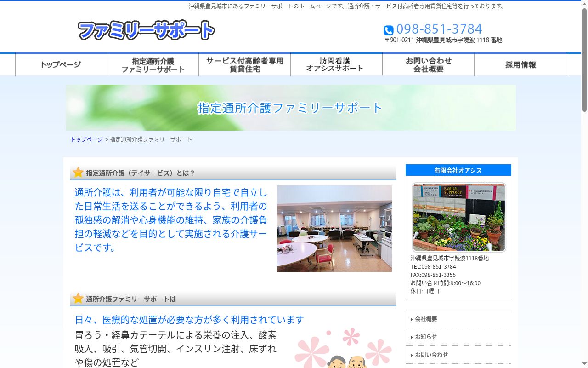Click the green 指定通所介護ファミリーサポート banner
The image size is (588, 368).
point(291,108)
